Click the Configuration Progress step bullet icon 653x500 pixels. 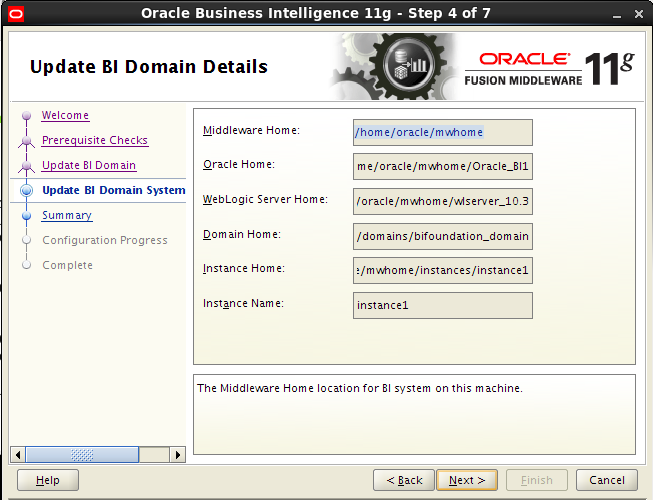coord(26,240)
